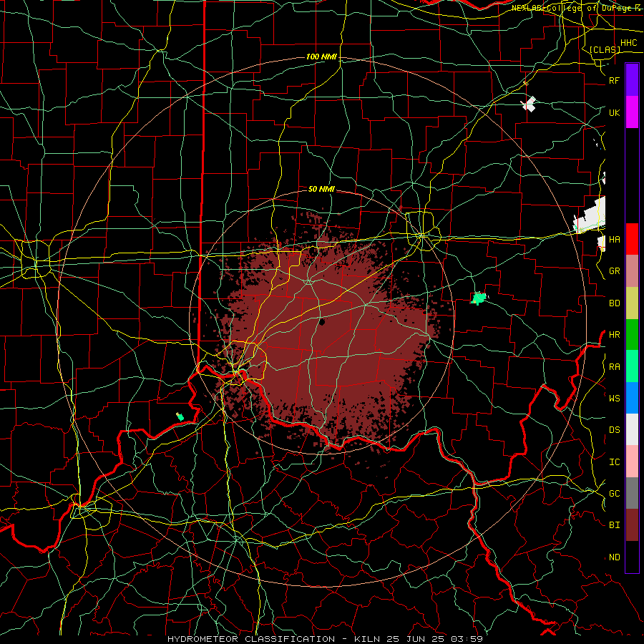Click the GR legend label
644x644 pixels.
614,271
